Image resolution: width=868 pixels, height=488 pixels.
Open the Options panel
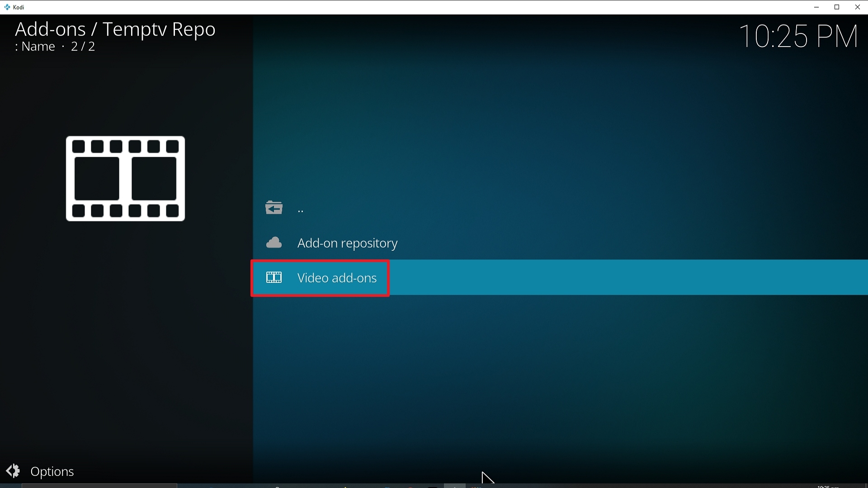pyautogui.click(x=40, y=471)
